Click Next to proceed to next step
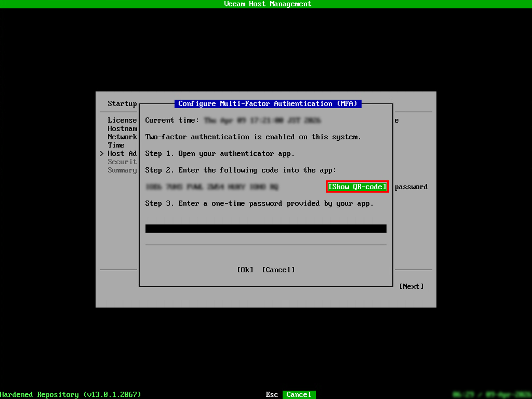Screen dimensions: 532x399 click(x=411, y=286)
